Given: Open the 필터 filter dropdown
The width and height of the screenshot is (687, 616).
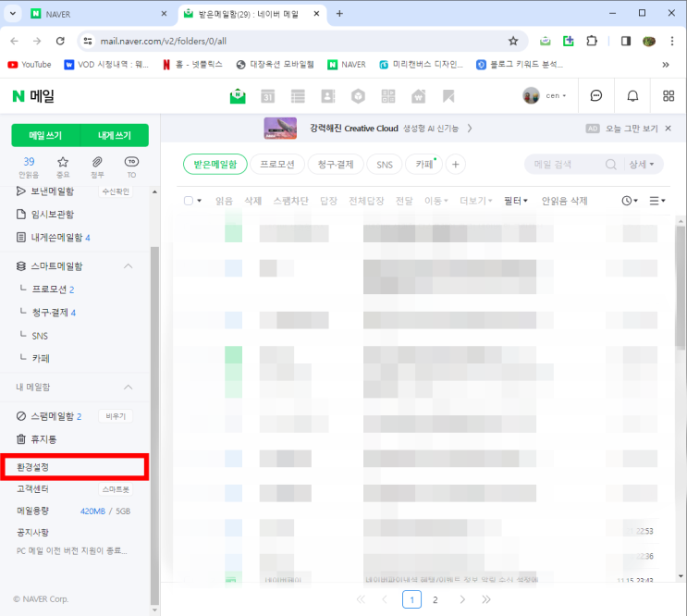Looking at the screenshot, I should (x=516, y=201).
